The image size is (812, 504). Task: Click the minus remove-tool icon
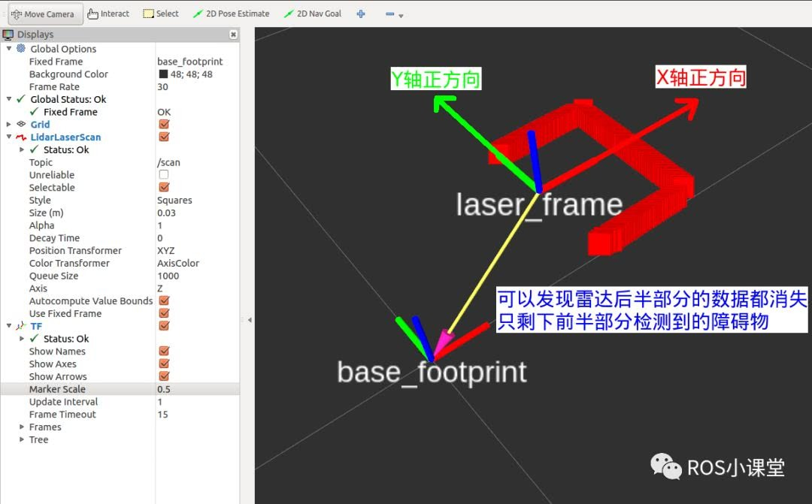(x=390, y=14)
